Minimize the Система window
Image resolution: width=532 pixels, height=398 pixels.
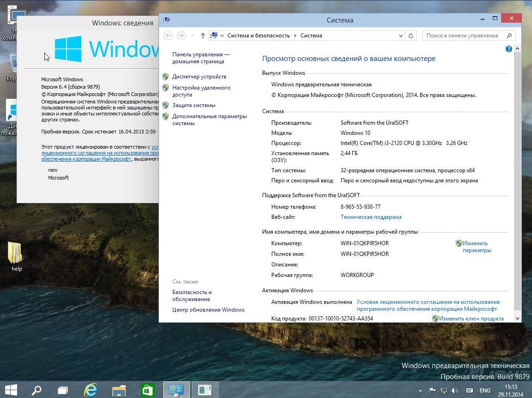tap(482, 19)
